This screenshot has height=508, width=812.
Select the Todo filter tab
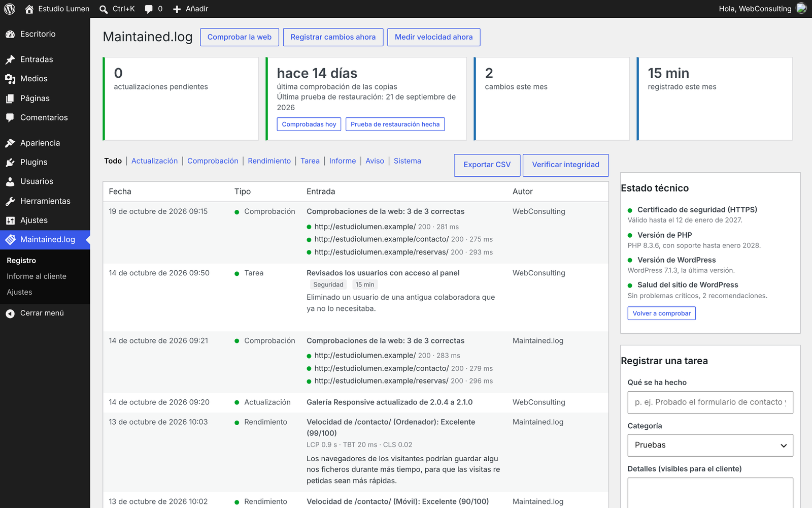(113, 161)
